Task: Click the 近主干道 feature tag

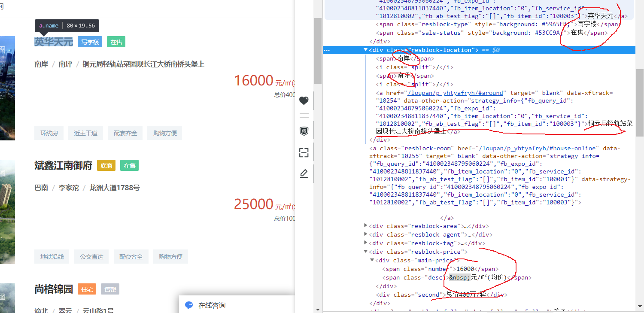Action: point(85,133)
